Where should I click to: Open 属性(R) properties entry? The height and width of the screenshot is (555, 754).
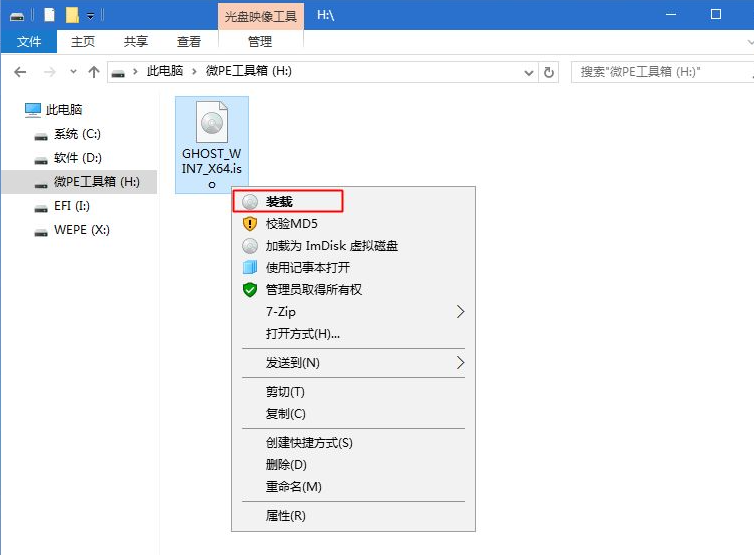click(353, 516)
